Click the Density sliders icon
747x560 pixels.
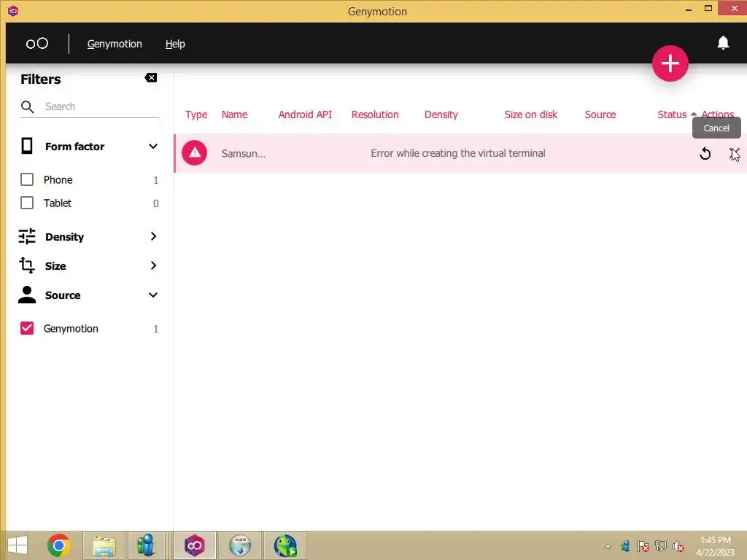click(x=27, y=236)
